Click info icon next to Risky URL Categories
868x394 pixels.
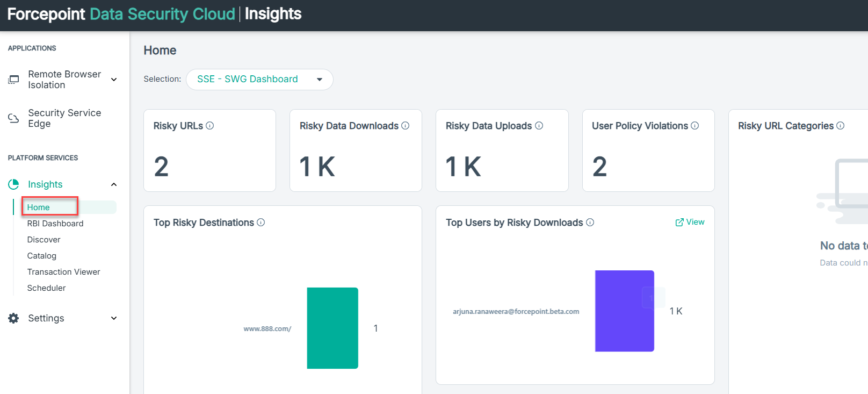pos(841,126)
